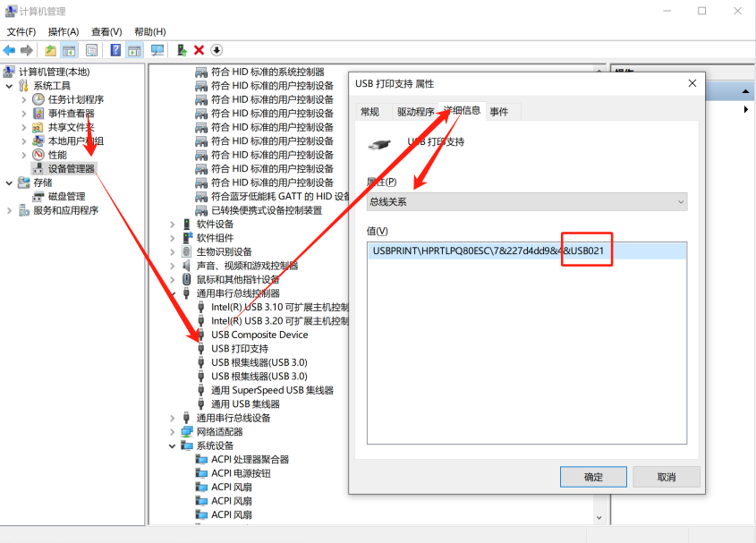The height and width of the screenshot is (543, 756).
Task: Click the black down-arrow circle toolbar icon
Action: point(217,50)
